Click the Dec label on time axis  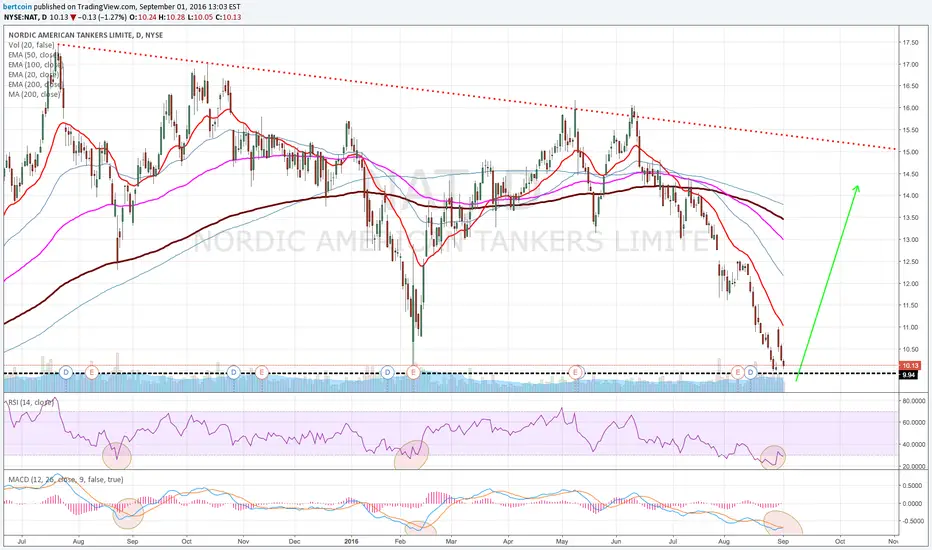294,542
